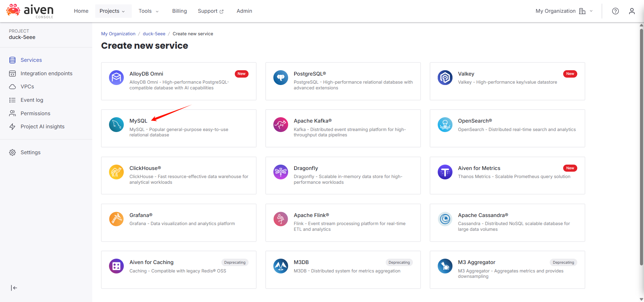Select the Apache Kafka service icon
Viewport: 644px width, 302px height.
(x=280, y=125)
